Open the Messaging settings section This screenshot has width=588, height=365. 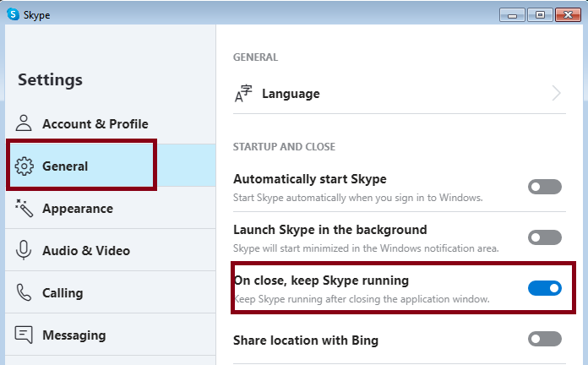pos(73,335)
